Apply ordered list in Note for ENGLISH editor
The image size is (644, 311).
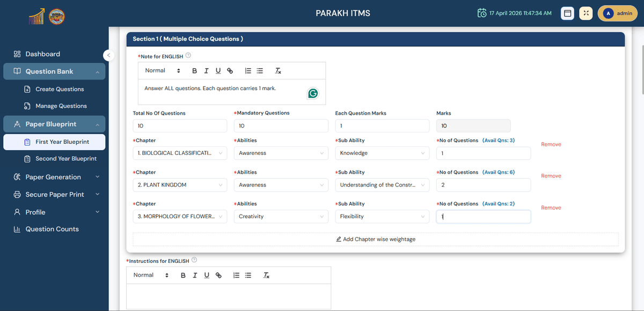(x=248, y=71)
